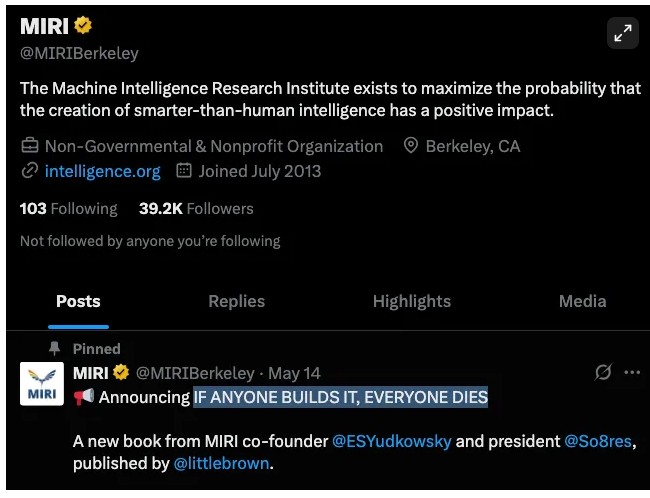The width and height of the screenshot is (650, 498).
Task: Click the gold verified badge beside MIRI name
Action: point(83,27)
